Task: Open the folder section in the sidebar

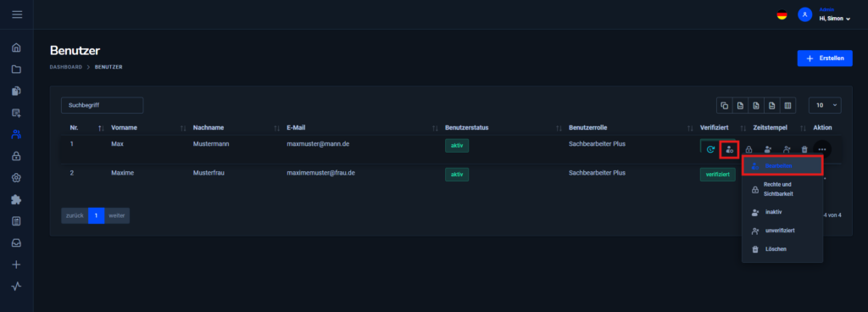Action: 17,70
